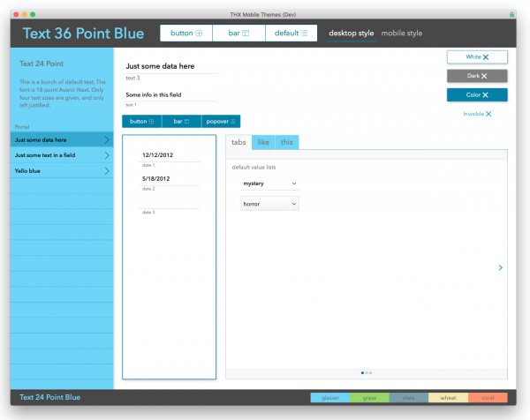Choose the glacier theme swatch
Image resolution: width=530 pixels, height=420 pixels.
click(x=330, y=398)
